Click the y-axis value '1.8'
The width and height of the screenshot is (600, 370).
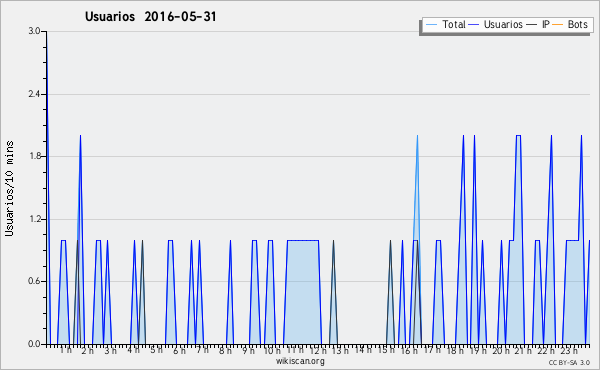point(34,156)
